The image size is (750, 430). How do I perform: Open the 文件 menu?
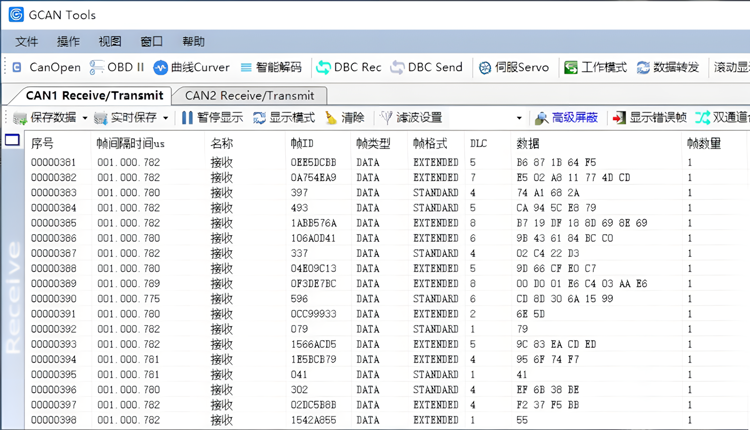(x=27, y=42)
